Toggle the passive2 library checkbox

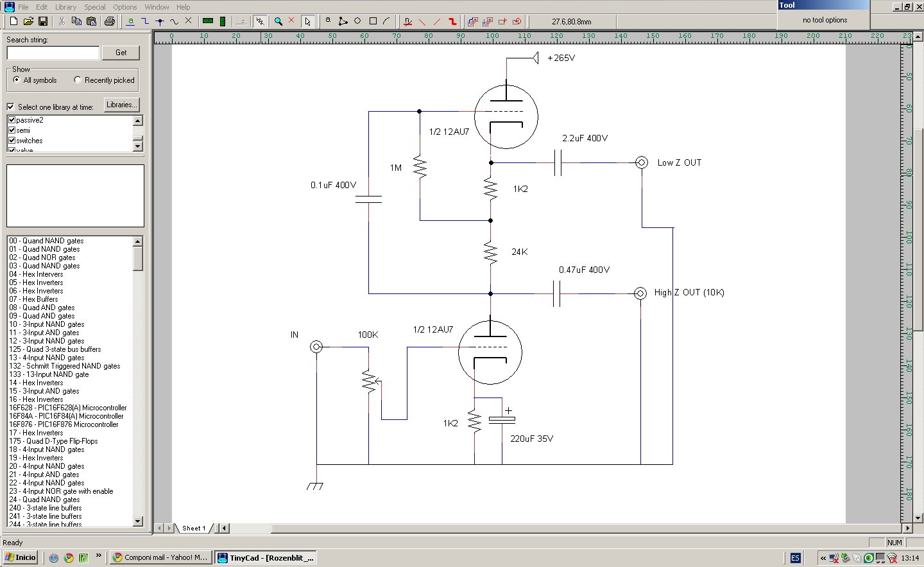[12, 120]
